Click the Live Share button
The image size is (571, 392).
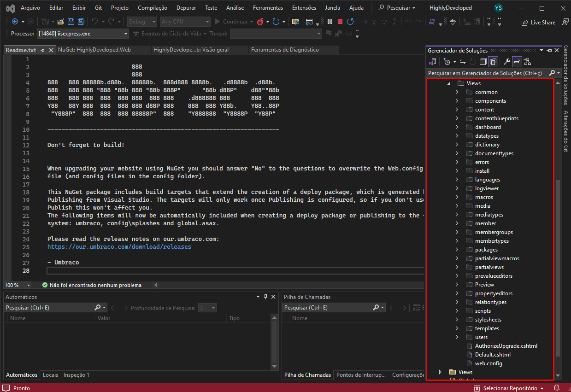(x=538, y=22)
